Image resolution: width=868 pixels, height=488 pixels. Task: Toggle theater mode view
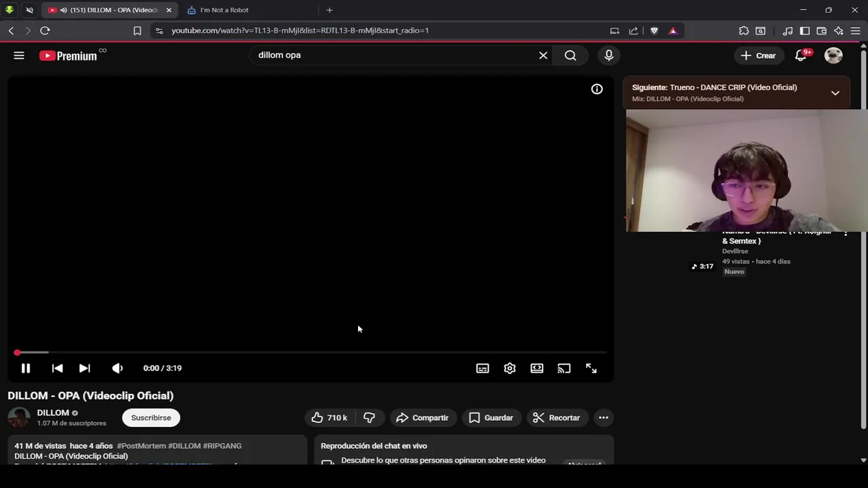click(x=536, y=368)
